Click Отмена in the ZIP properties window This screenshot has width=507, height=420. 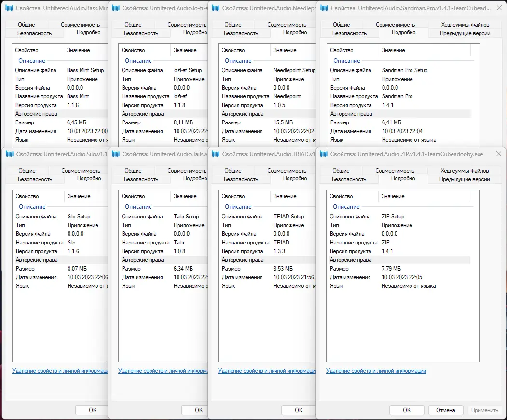pyautogui.click(x=446, y=410)
